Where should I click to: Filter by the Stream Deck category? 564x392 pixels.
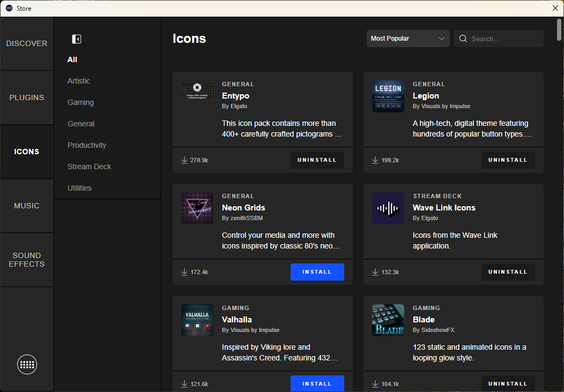[89, 167]
